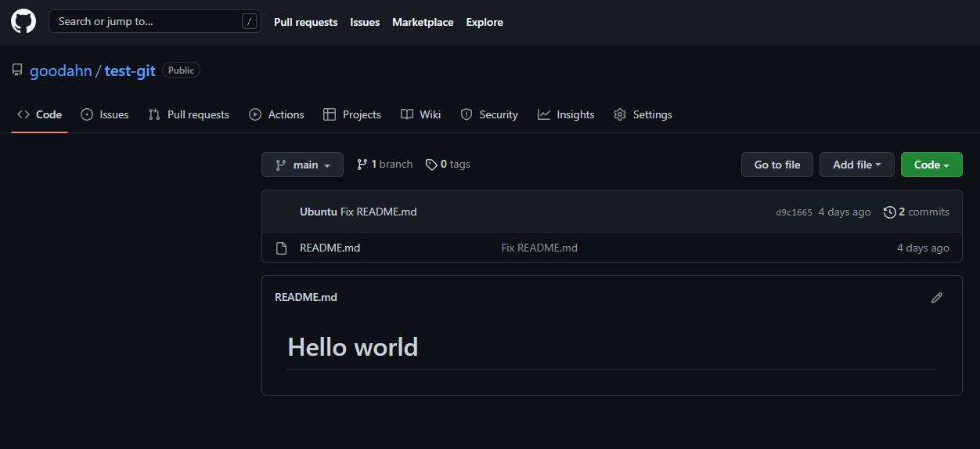980x449 pixels.
Task: Click the file icon beside README.md
Action: 282,248
